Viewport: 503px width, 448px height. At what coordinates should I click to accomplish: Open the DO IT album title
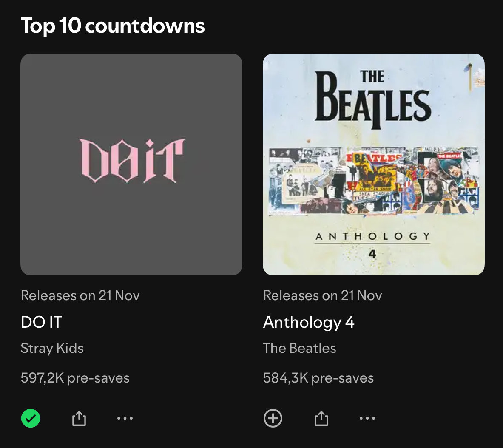(x=42, y=322)
